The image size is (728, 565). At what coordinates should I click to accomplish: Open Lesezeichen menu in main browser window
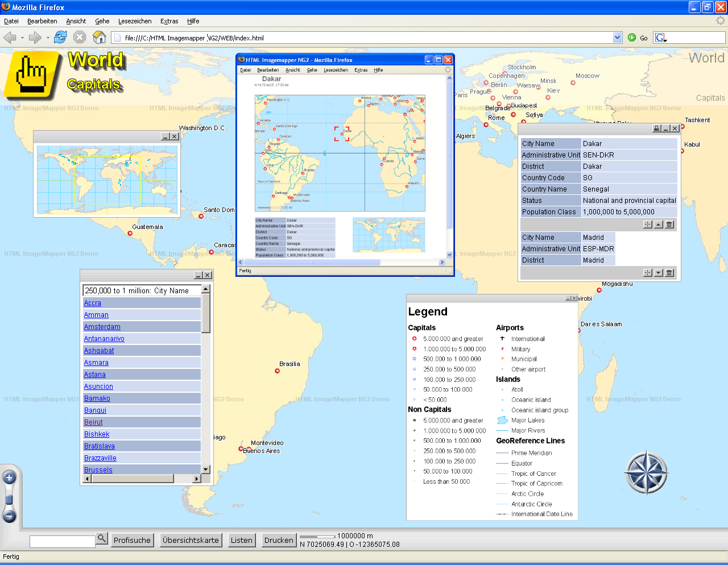135,21
